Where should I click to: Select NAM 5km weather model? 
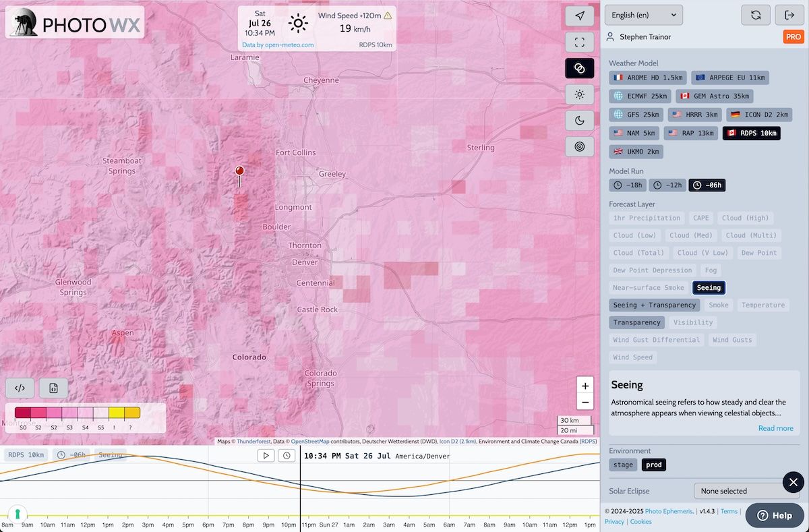pyautogui.click(x=634, y=133)
